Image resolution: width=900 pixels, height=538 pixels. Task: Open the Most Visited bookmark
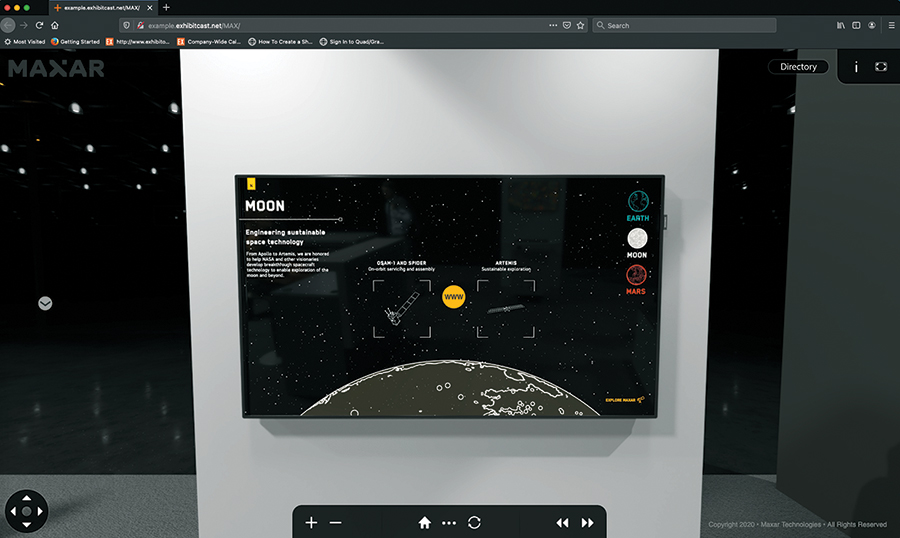pyautogui.click(x=25, y=41)
